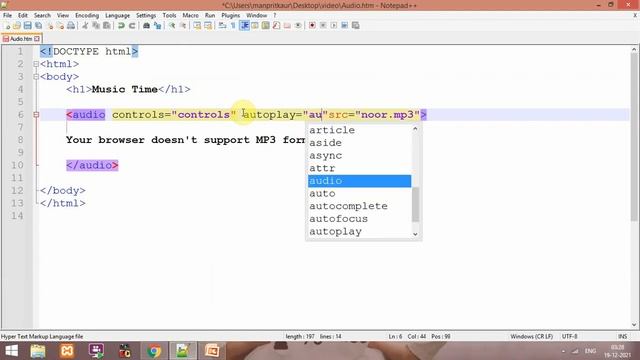This screenshot has width=640, height=360.
Task: Zoom out using the toolbar icon
Action: click(183, 25)
